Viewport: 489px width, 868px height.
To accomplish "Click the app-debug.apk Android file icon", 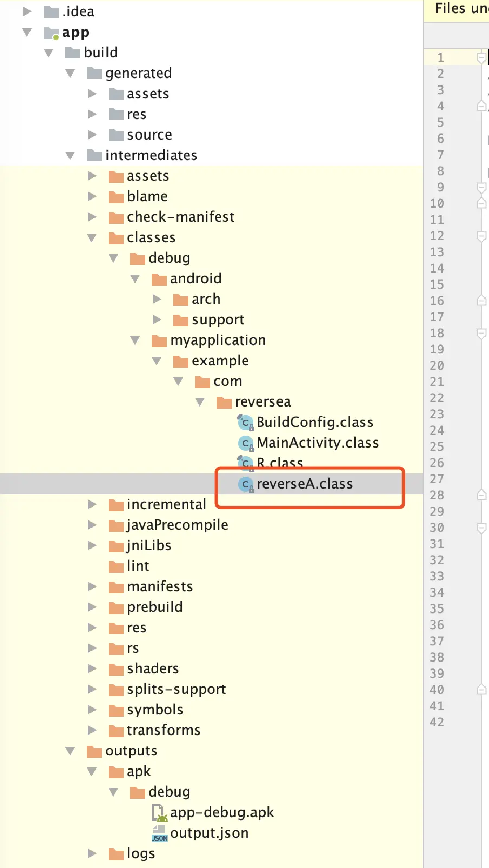I will coord(159,812).
